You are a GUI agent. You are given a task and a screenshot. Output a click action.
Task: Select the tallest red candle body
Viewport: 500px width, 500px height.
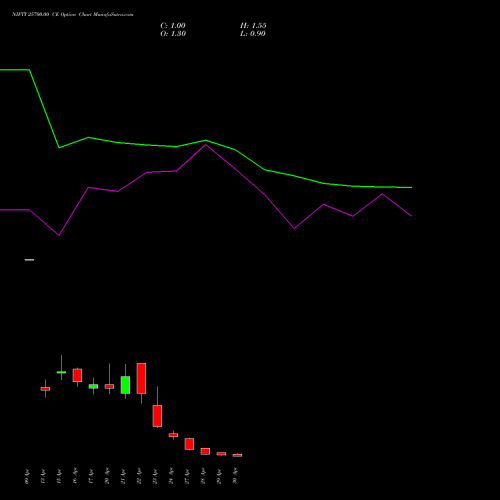point(141,378)
